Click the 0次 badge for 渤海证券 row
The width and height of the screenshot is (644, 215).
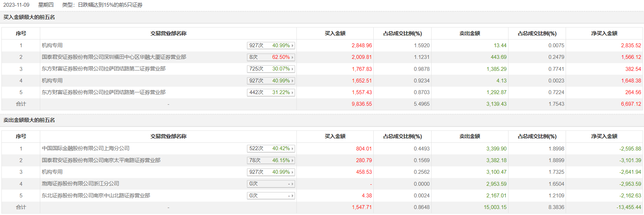(271, 184)
